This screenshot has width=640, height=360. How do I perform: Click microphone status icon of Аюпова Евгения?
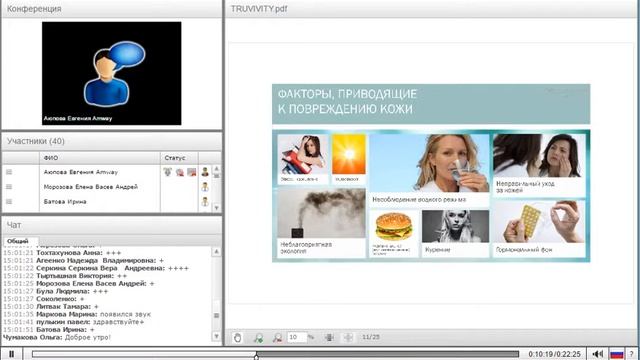coord(167,172)
